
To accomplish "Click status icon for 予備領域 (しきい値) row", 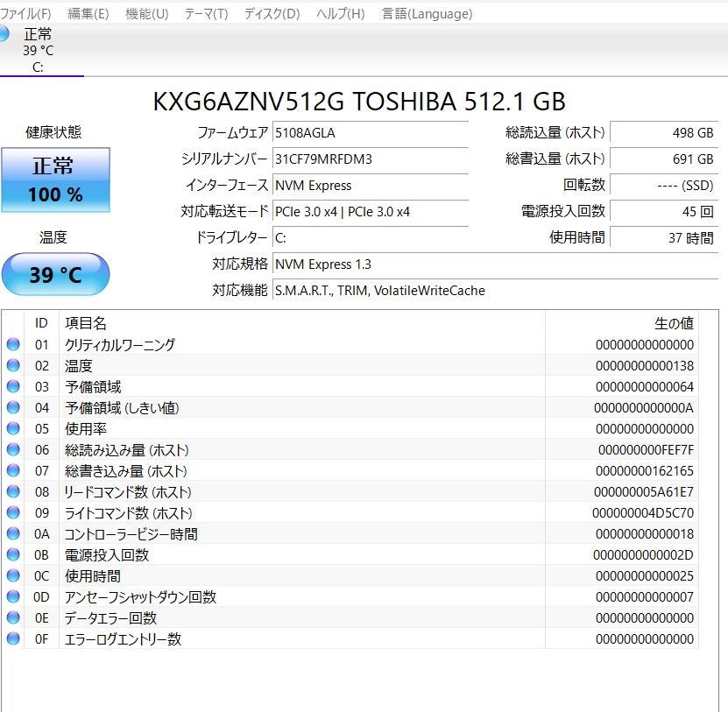I will [13, 407].
